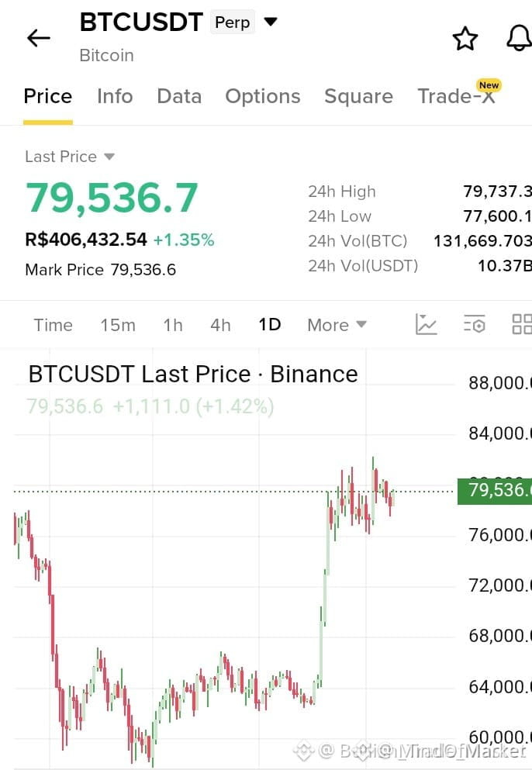Open multi-chart grid layout icon
The height and width of the screenshot is (770, 532).
(522, 324)
